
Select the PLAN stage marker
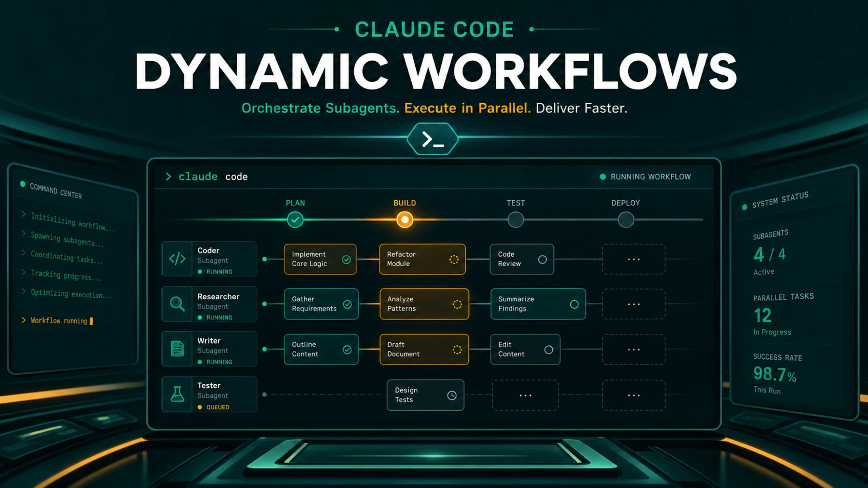coord(295,220)
